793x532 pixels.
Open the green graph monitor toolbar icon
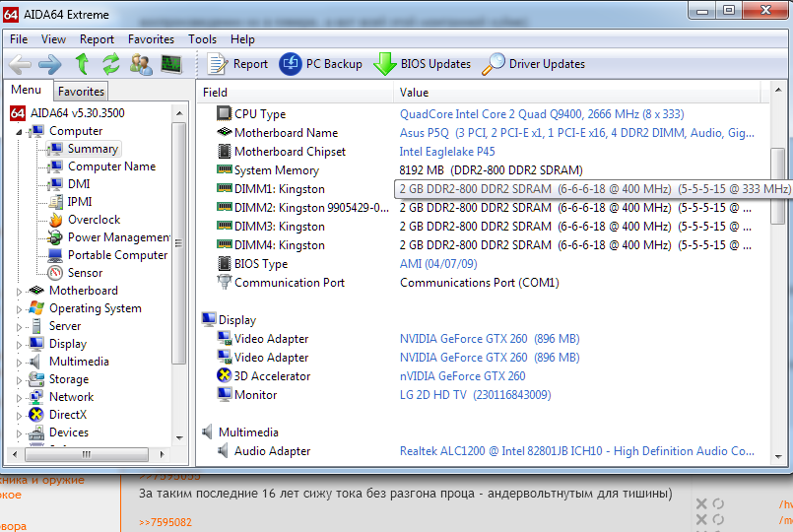[171, 64]
